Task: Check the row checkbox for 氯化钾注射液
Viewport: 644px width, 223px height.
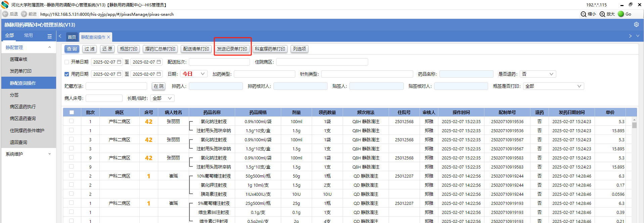Action: pyautogui.click(x=71, y=185)
